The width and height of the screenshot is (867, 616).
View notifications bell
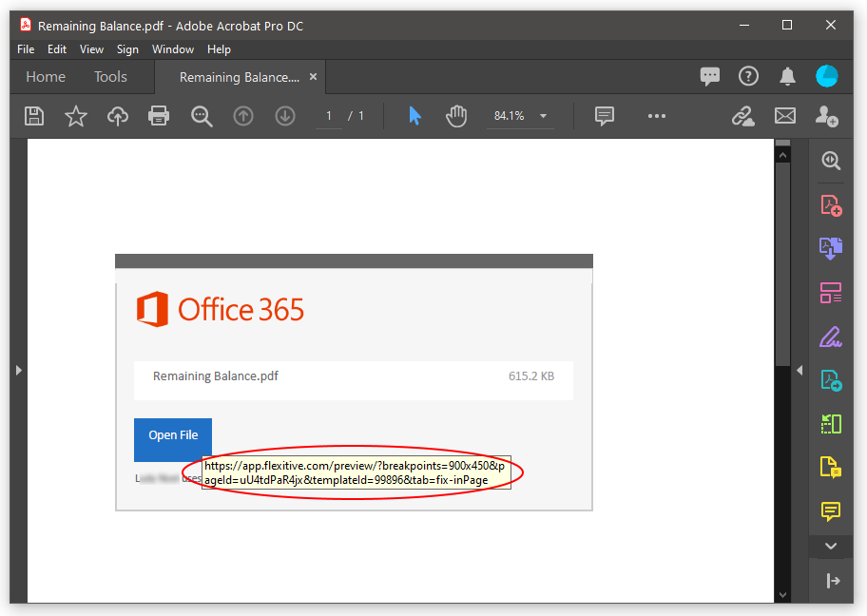(787, 76)
